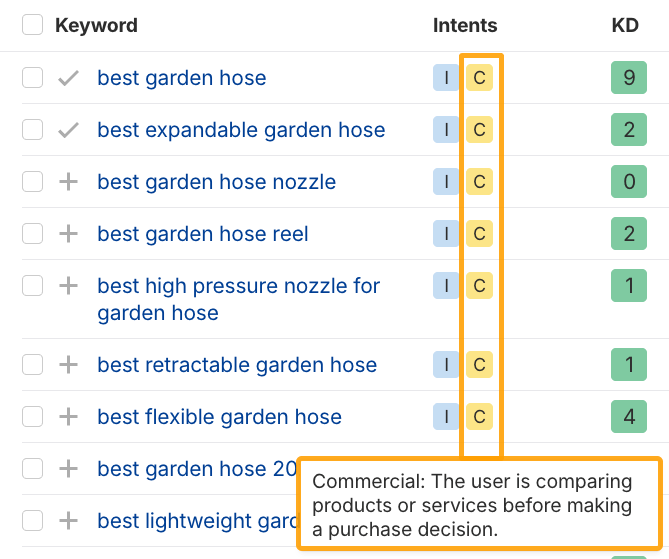Check the box for best garden hose
669x559 pixels.
33,78
